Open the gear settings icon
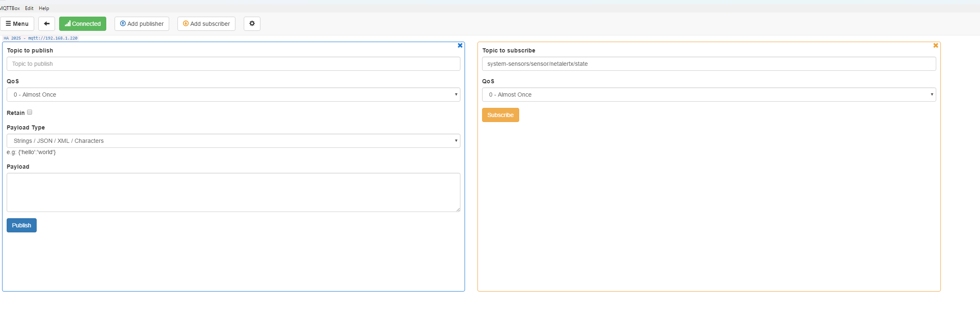Viewport: 980px width, 329px height. (252, 24)
